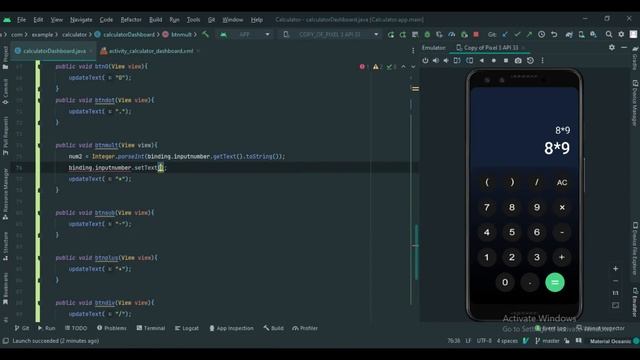Click the green Debug bug icon
640x360 pixels.
pos(427,35)
